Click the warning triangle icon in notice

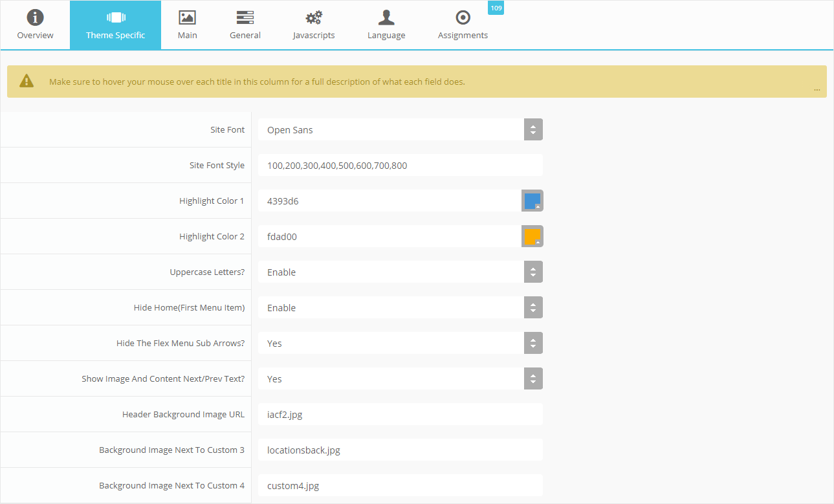click(26, 82)
